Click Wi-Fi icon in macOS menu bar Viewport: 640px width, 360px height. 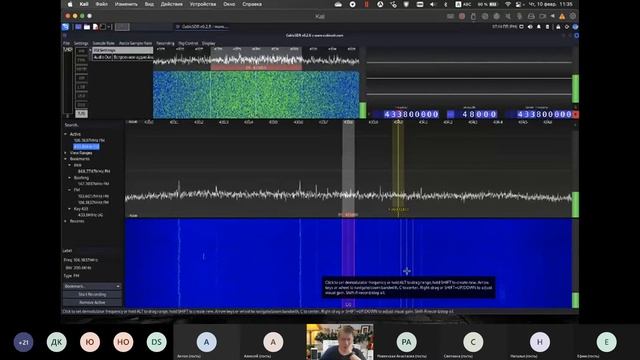point(508,4)
